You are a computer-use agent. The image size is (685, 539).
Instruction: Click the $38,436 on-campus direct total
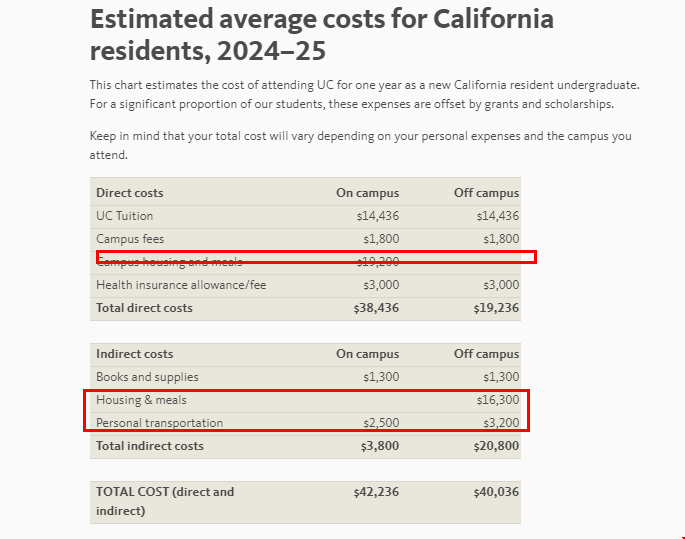[376, 308]
